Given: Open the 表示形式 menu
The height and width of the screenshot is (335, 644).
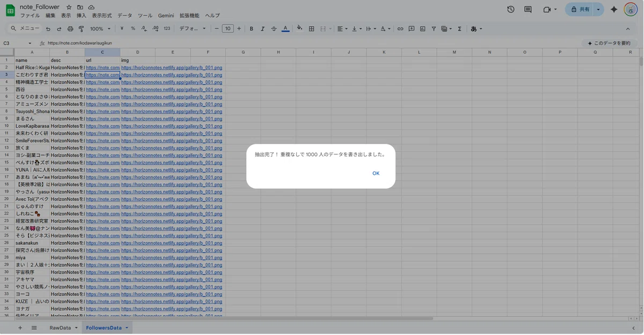Looking at the screenshot, I should point(102,16).
